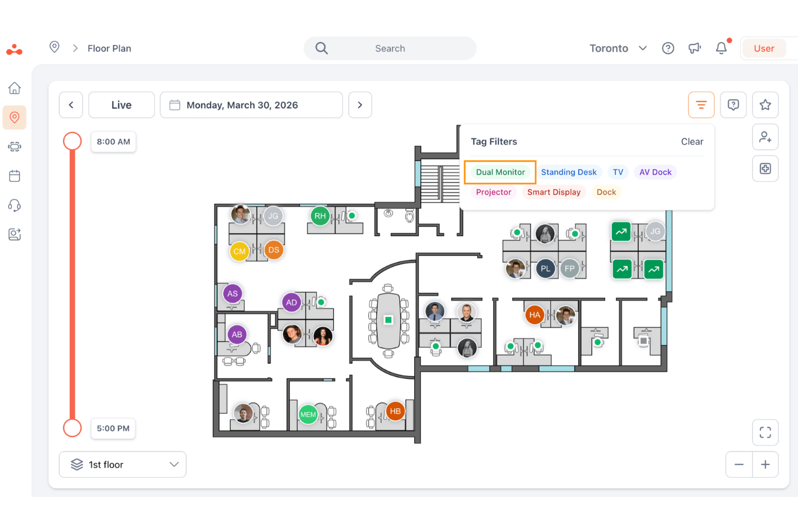Open the calendar icon in sidebar
Image resolution: width=798 pixels, height=532 pixels.
point(15,176)
